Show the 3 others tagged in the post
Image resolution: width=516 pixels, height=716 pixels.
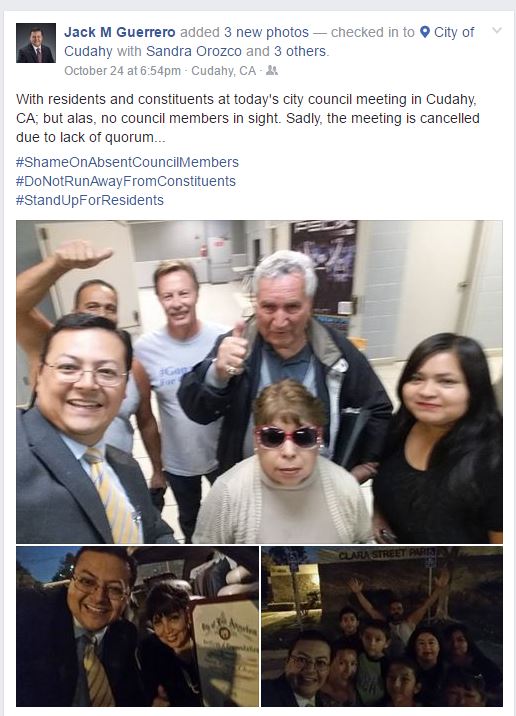[x=300, y=51]
